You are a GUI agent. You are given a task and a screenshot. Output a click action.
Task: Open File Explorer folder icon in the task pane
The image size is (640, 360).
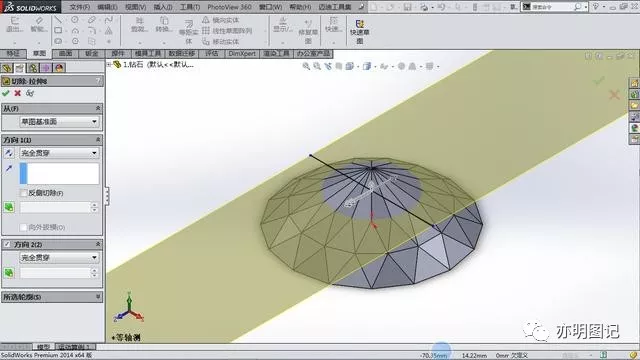634,106
